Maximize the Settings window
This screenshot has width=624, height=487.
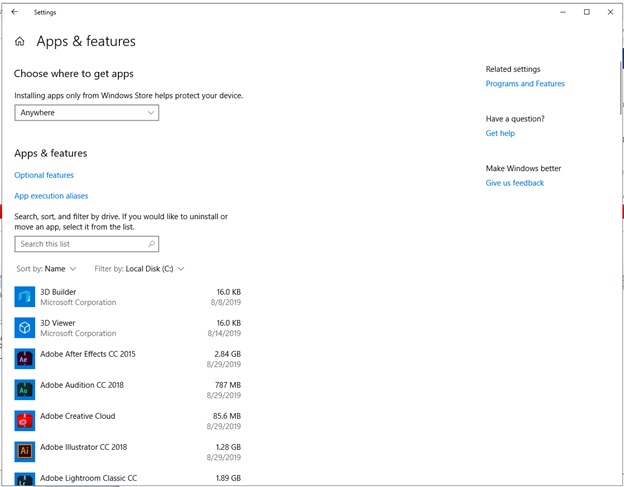coord(587,12)
